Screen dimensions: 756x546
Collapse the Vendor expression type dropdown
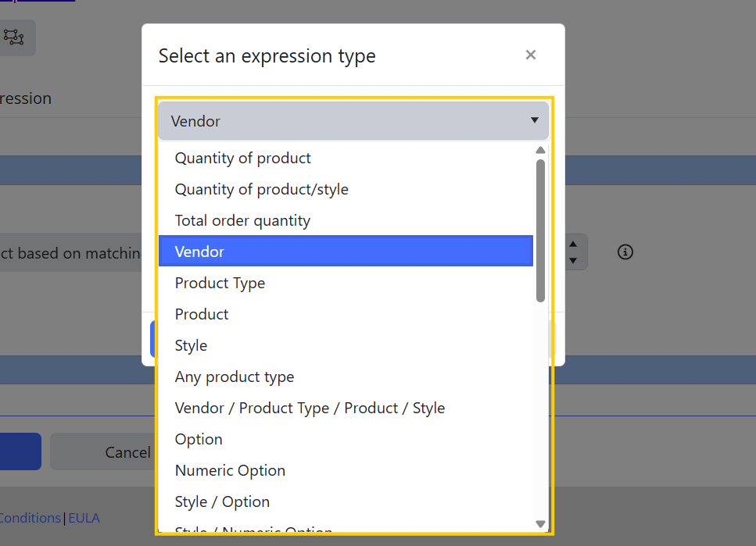(x=353, y=121)
